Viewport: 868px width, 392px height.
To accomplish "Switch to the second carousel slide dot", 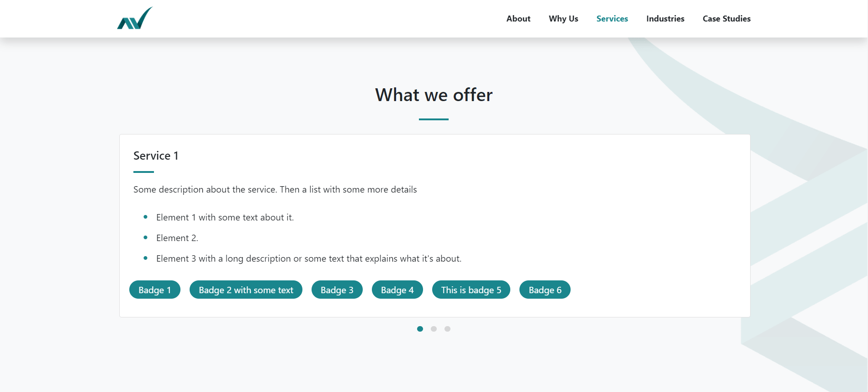I will click(434, 329).
